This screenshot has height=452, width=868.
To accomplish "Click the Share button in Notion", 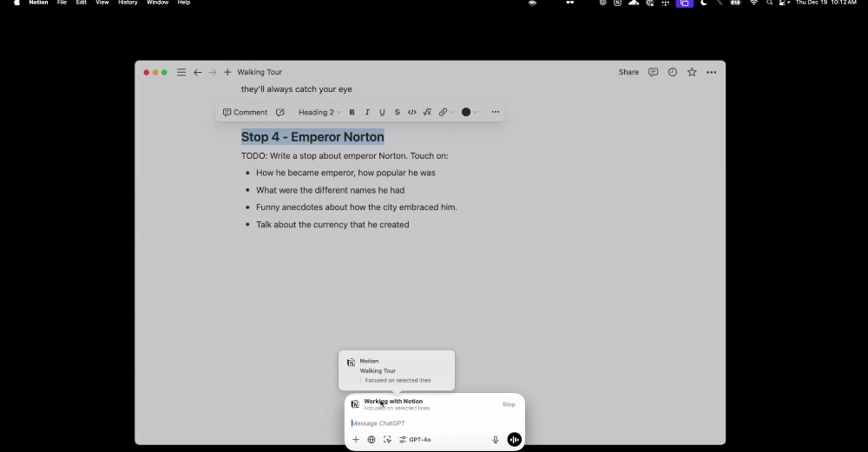I will click(628, 73).
